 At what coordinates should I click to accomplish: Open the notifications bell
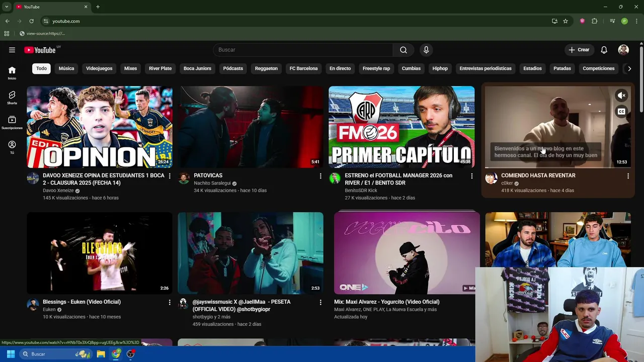[604, 50]
